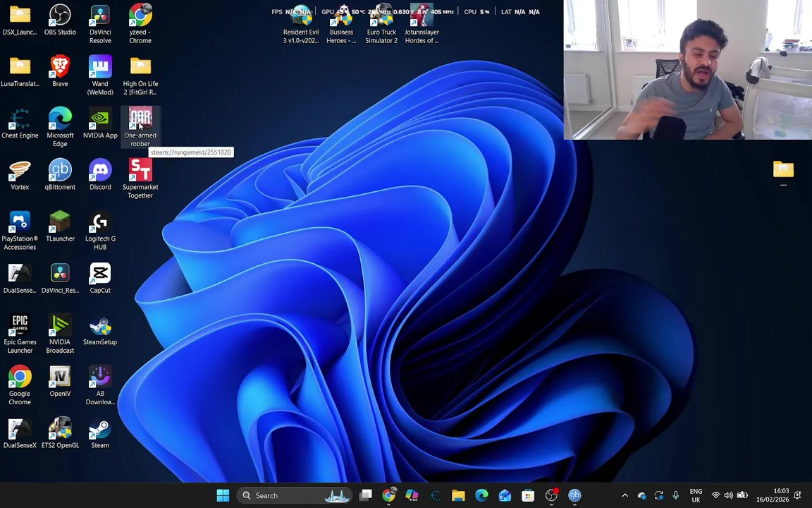Select the NVIDIA App icon
812x508 pixels.
click(100, 123)
